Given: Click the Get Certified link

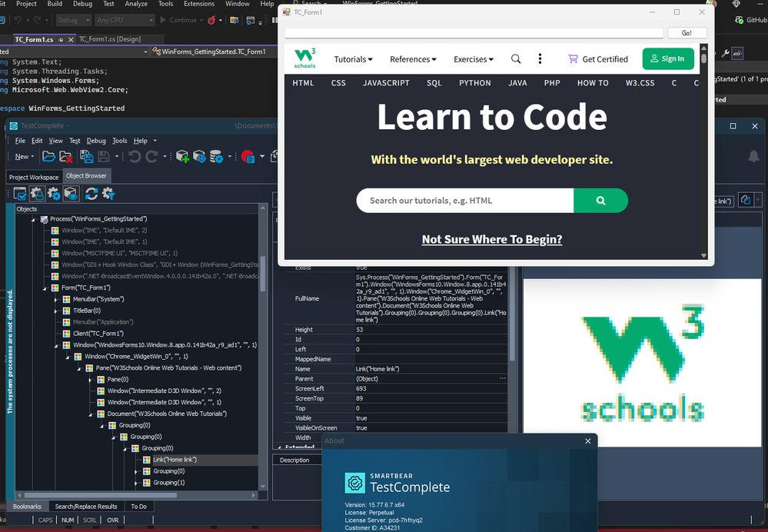Looking at the screenshot, I should pyautogui.click(x=597, y=59).
